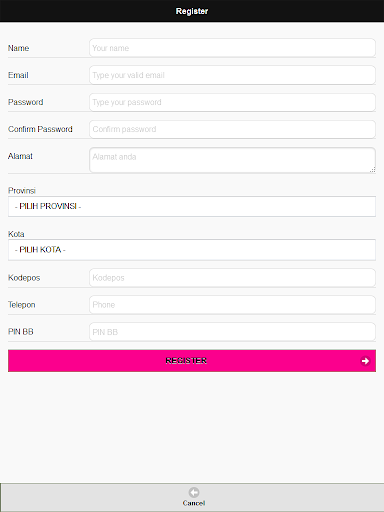Focus the Your name input field

(x=232, y=48)
